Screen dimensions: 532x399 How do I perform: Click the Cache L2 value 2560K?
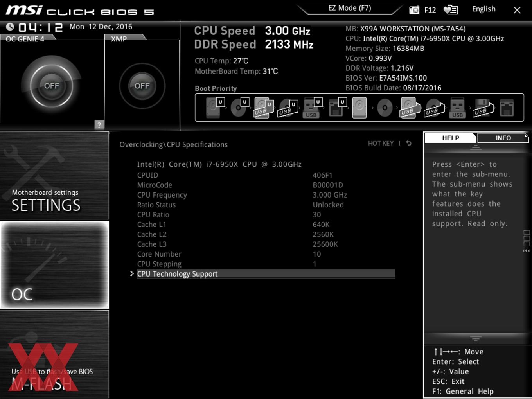click(323, 234)
